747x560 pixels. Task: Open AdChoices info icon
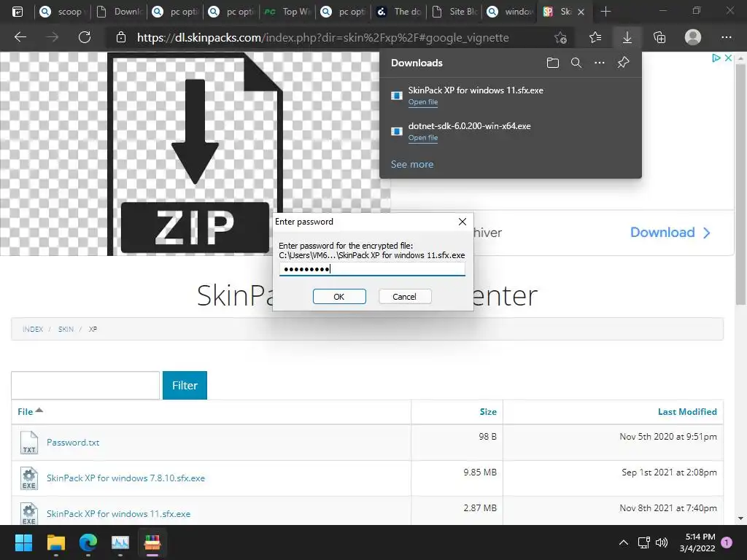tap(716, 58)
